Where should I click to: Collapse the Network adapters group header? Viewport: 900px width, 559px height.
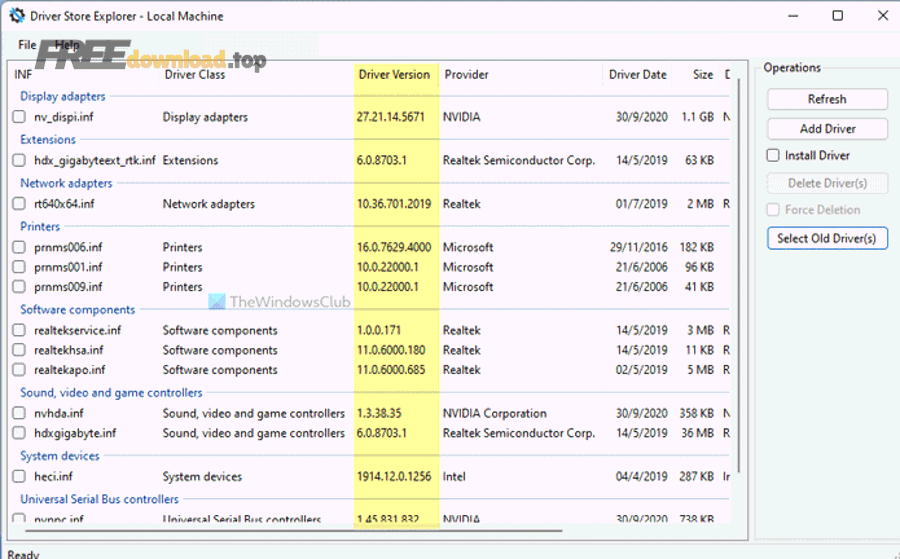tap(66, 183)
